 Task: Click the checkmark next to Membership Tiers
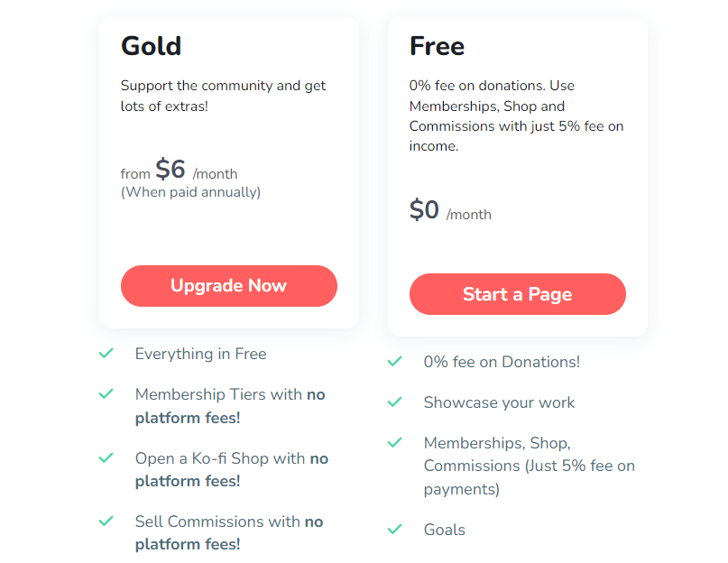pos(106,394)
